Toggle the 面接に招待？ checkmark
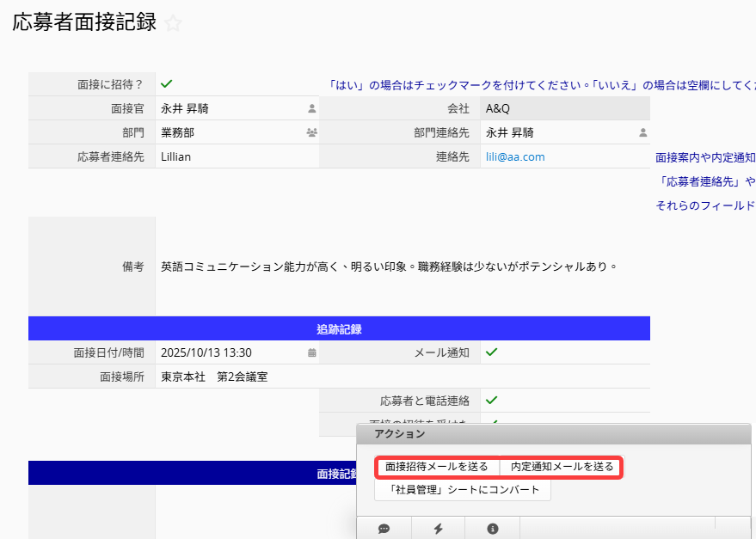Screen dimensions: 756x539 coord(167,84)
